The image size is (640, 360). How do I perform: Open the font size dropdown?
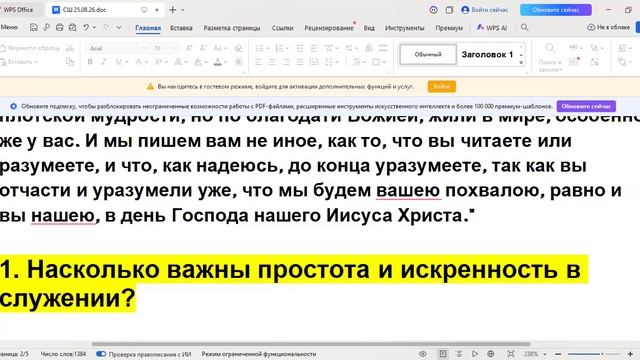pyautogui.click(x=174, y=48)
